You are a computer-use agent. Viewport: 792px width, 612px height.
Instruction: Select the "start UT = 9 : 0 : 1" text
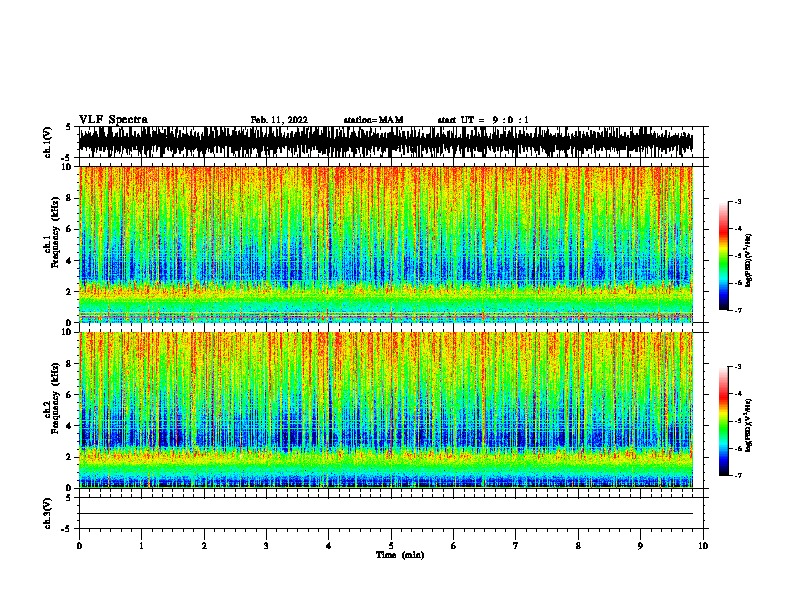click(483, 120)
